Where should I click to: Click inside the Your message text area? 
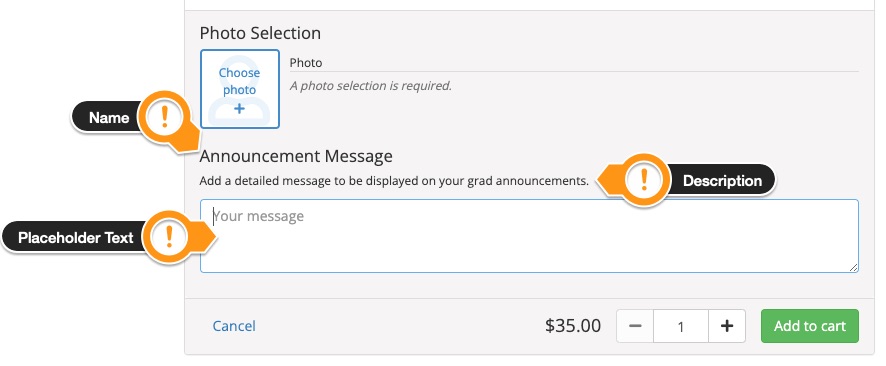[529, 236]
